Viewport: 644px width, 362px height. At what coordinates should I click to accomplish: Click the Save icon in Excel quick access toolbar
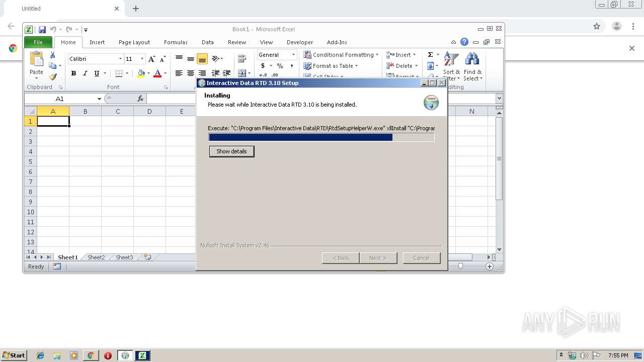pyautogui.click(x=42, y=30)
